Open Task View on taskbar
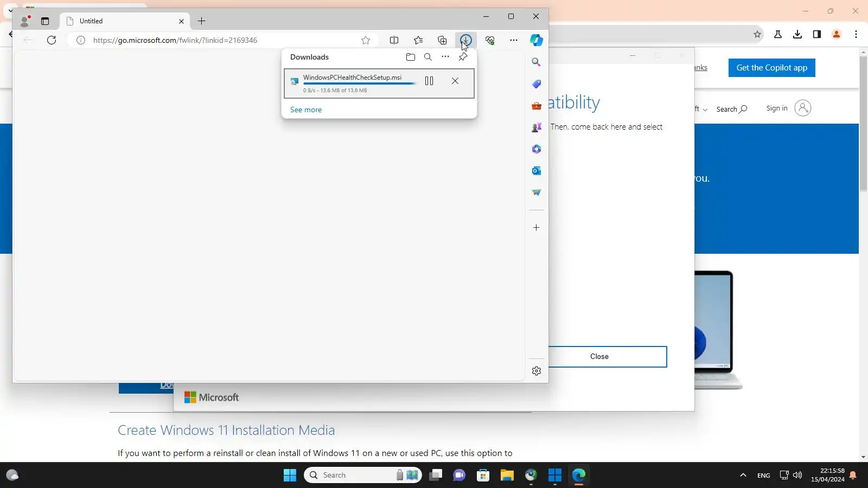 point(436,475)
